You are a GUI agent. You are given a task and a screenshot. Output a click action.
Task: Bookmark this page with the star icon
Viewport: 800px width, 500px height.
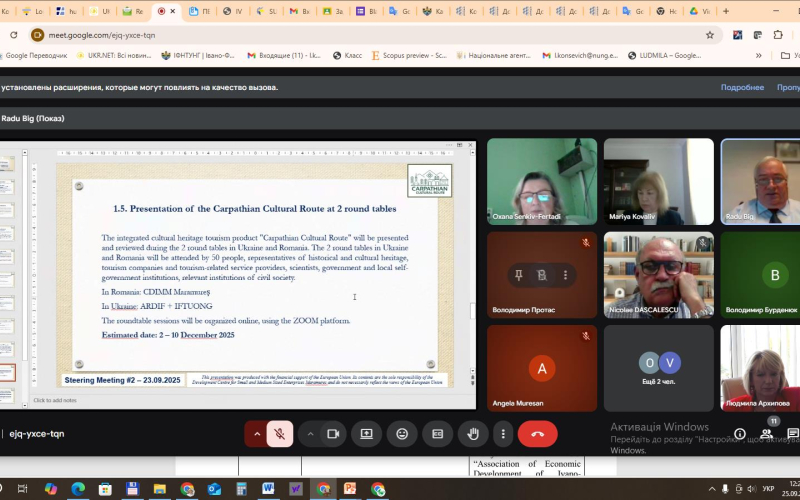click(710, 34)
